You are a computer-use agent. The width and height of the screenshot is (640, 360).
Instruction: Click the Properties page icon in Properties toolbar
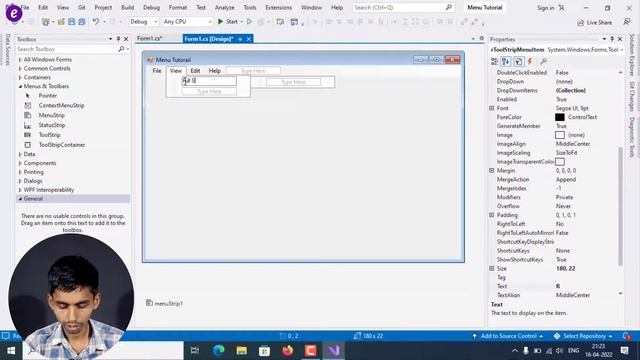(518, 61)
